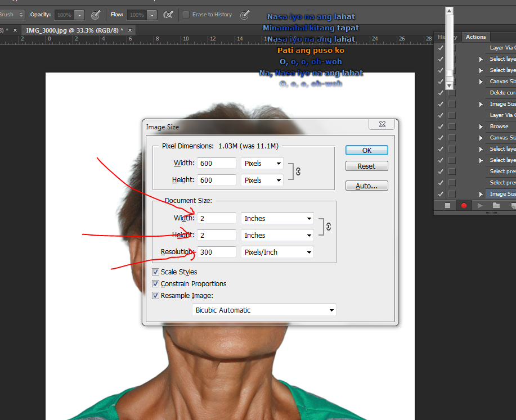The width and height of the screenshot is (516, 420).
Task: Uncheck Constrain Proportions option
Action: (x=156, y=284)
